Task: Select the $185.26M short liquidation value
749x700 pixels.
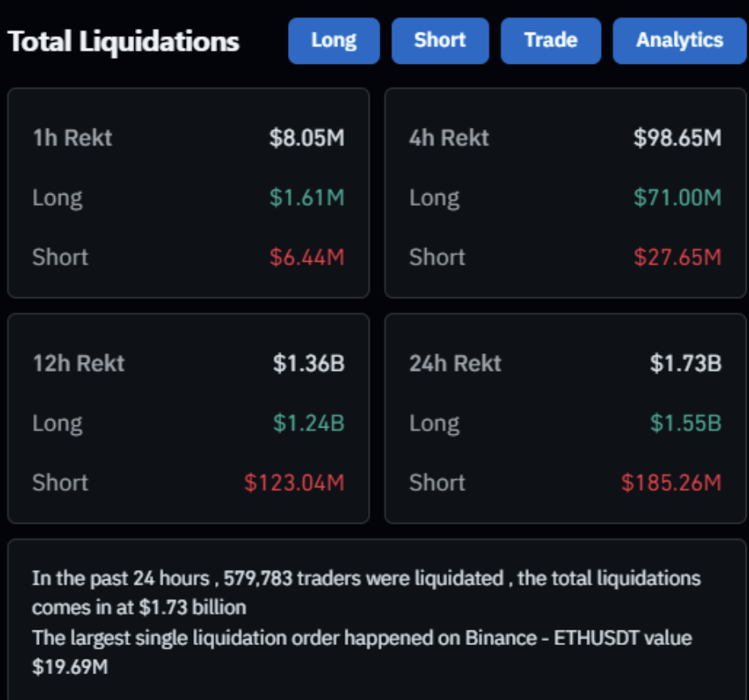Action: click(671, 483)
